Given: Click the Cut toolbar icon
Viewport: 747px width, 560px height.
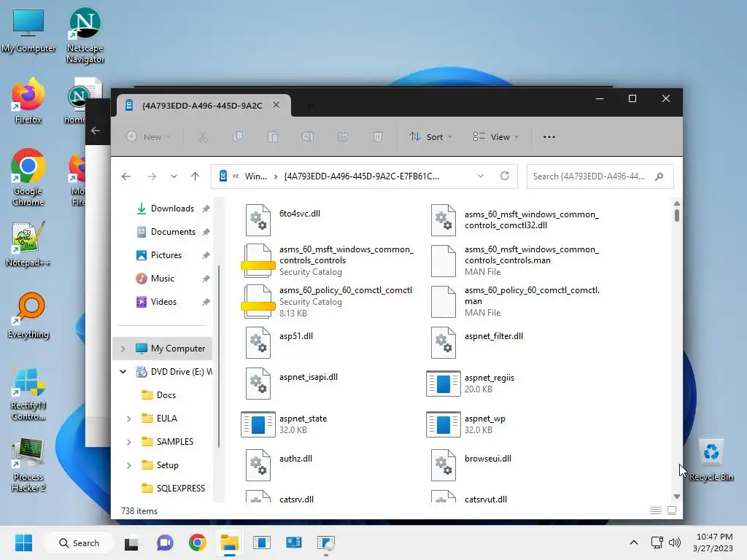Looking at the screenshot, I should tap(203, 137).
